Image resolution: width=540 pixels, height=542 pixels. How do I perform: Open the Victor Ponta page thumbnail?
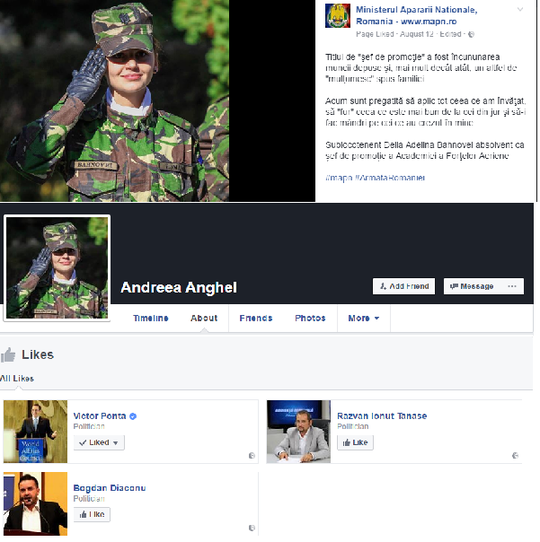coord(35,431)
